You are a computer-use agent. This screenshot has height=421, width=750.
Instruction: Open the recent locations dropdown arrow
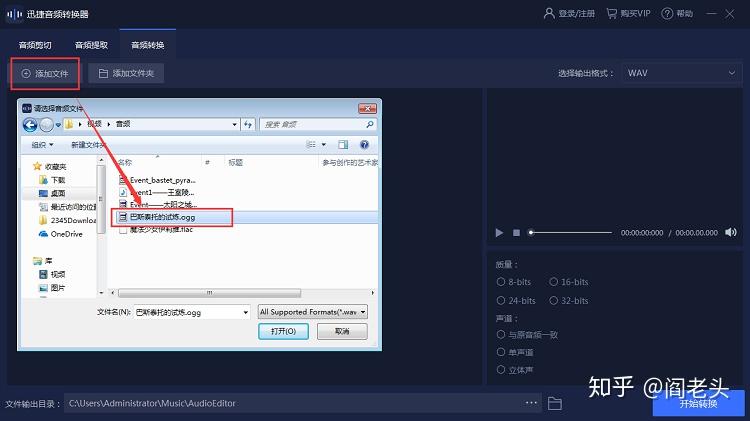(x=58, y=125)
